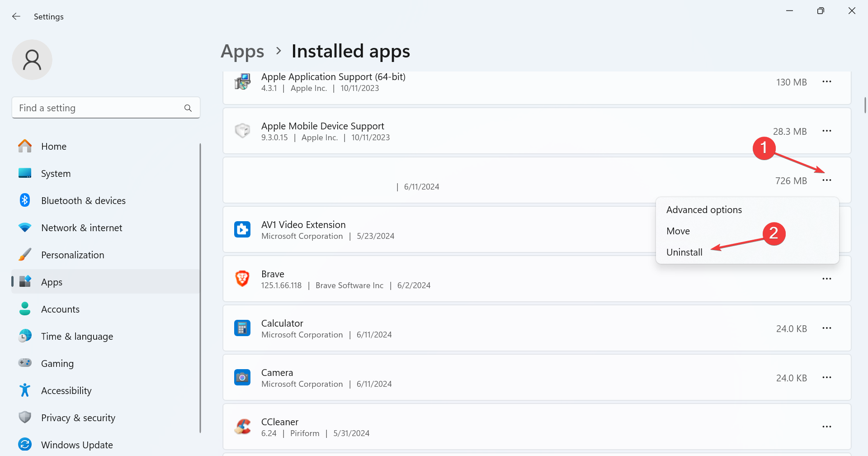Open Gaming settings
The width and height of the screenshot is (868, 456).
[x=106, y=363]
